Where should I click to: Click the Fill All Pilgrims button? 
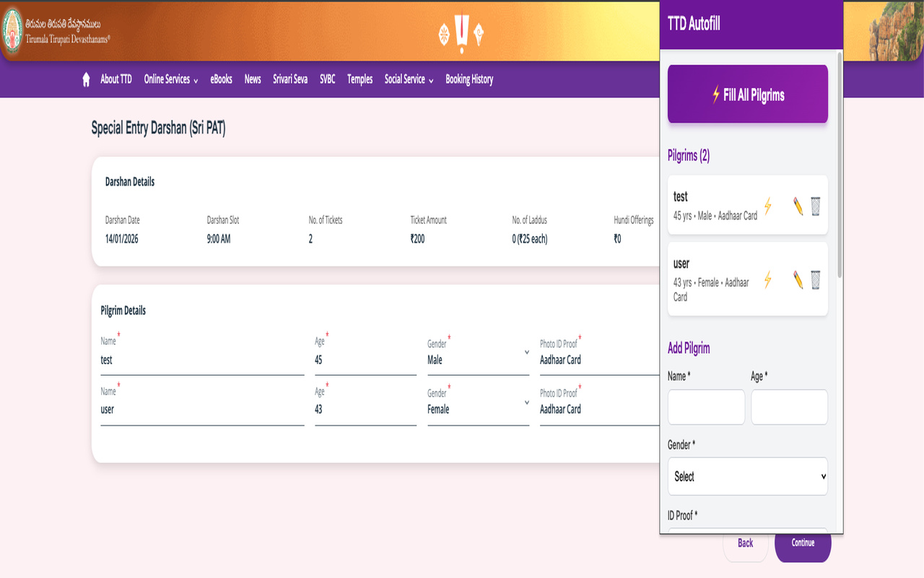point(748,94)
